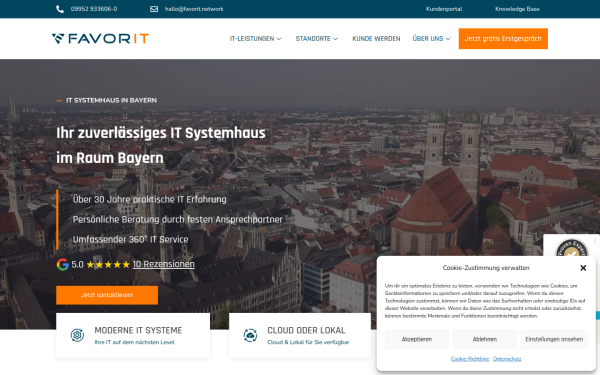Click the 'Cookie-Zustimmung verwalten' dialog title

point(486,268)
